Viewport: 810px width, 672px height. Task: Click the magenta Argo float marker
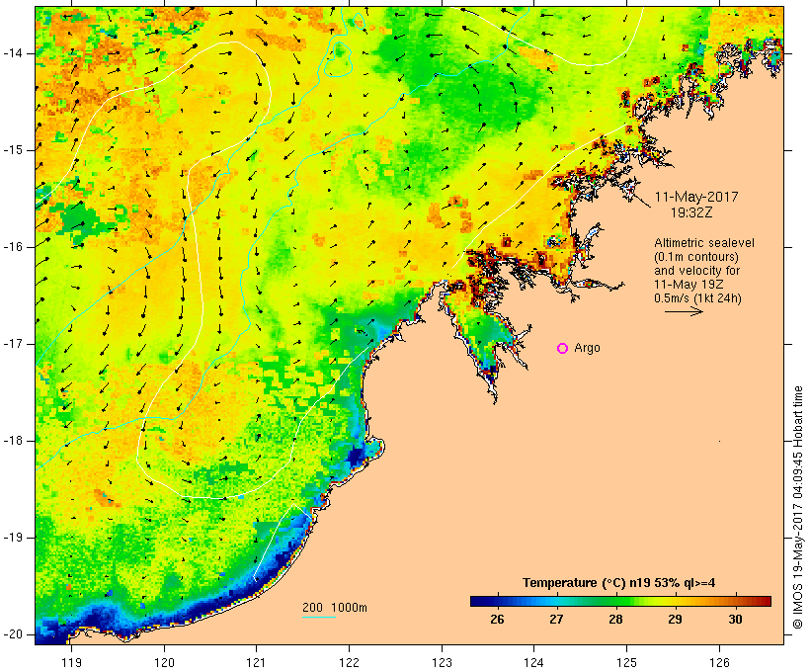tap(563, 349)
